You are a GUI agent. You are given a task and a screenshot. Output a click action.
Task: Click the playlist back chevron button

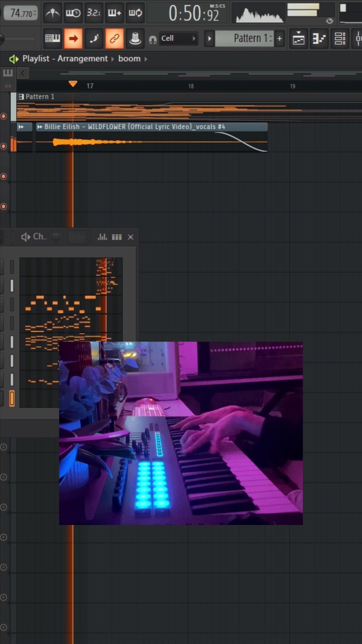(x=22, y=73)
